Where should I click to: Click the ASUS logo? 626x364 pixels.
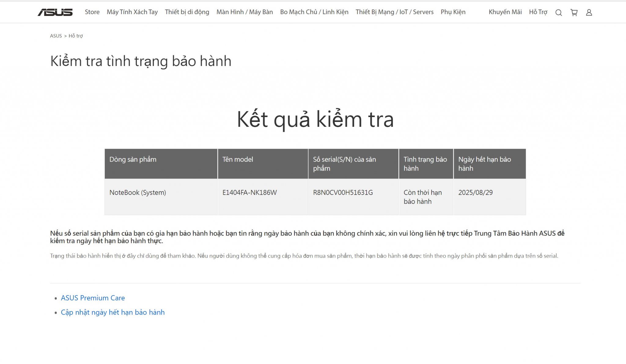[x=55, y=12]
